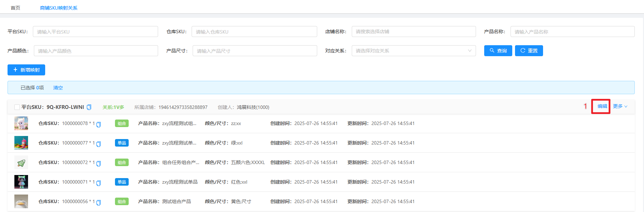Open the white cat toy thumbnail
The width and height of the screenshot is (644, 212).
[21, 123]
